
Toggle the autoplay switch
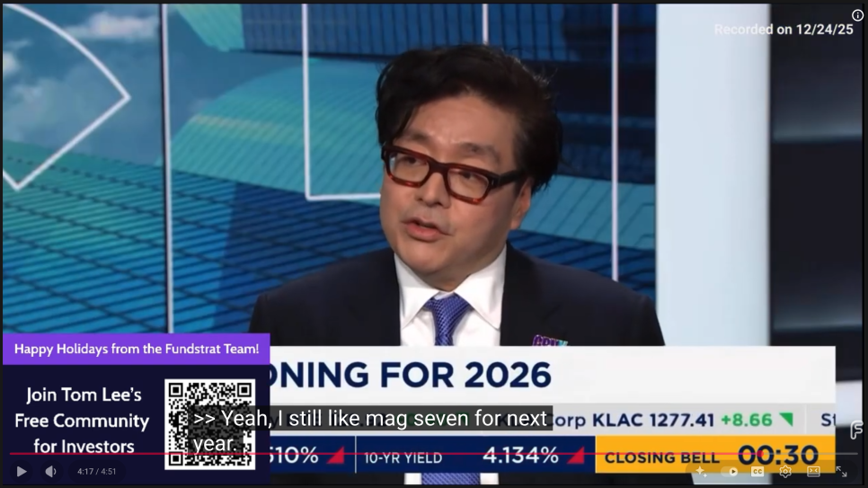(x=730, y=472)
